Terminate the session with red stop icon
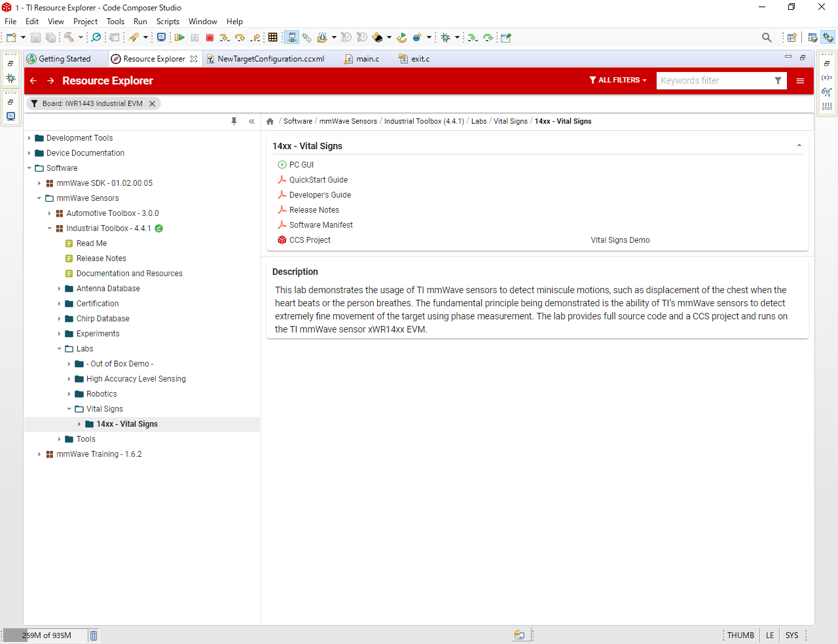The height and width of the screenshot is (644, 838). click(210, 38)
